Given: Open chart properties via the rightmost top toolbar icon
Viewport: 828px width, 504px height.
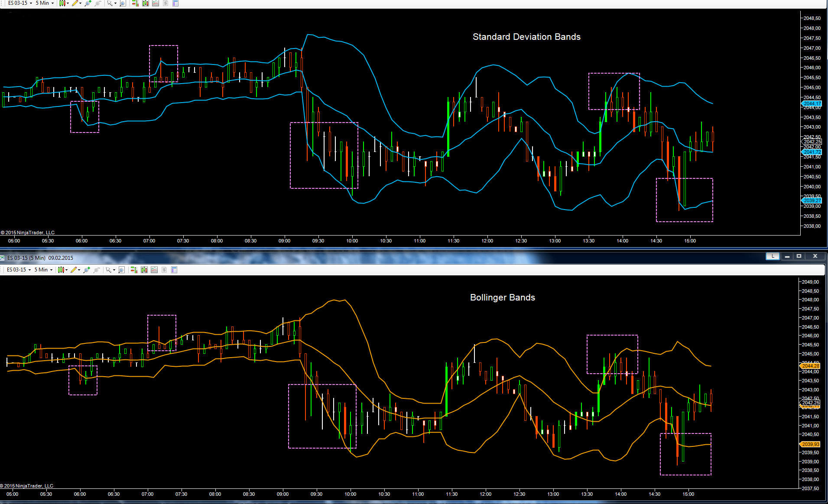Looking at the screenshot, I should click(x=175, y=3).
